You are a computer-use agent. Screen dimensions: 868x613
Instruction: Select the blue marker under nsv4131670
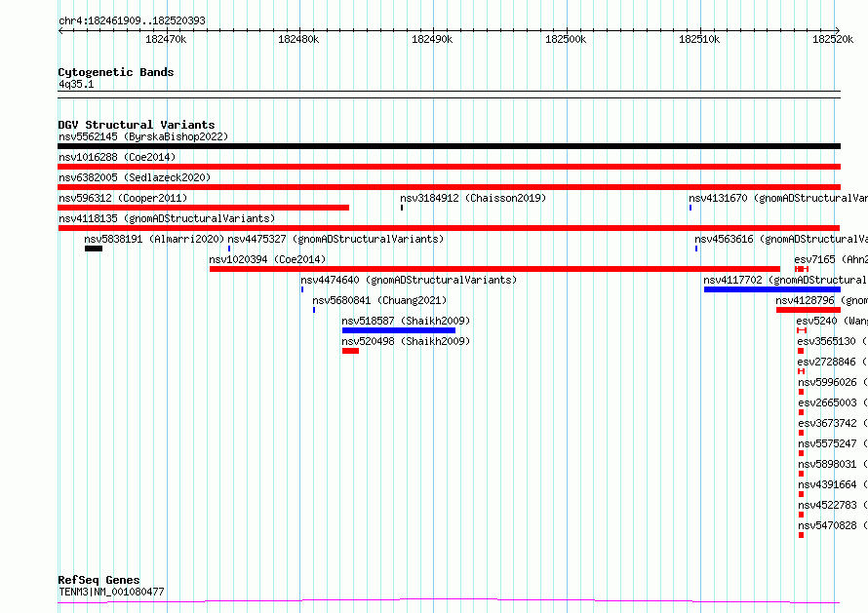(690, 208)
